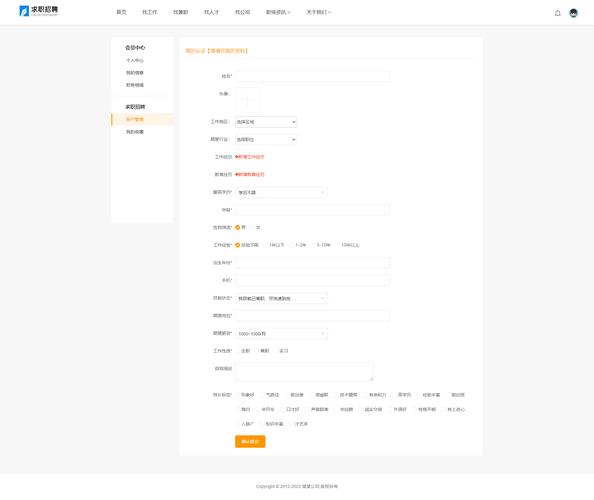
Task: Click the self-description textarea resize handle
Action: point(371,378)
